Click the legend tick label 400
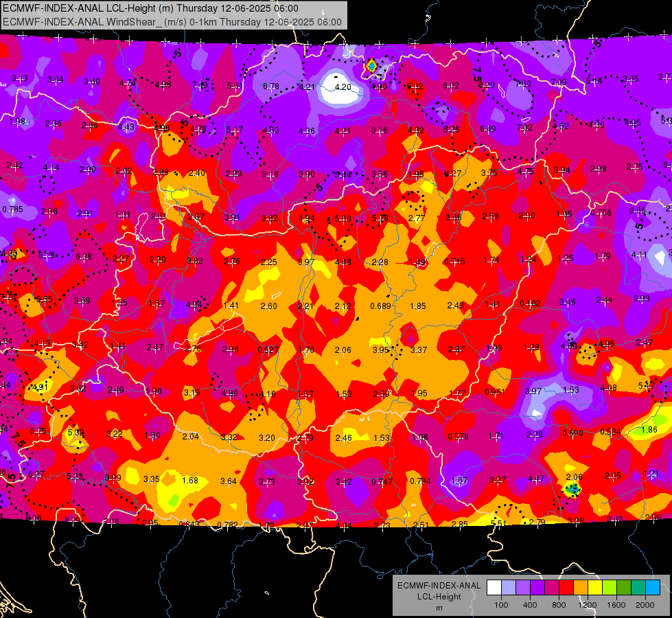Screen dimensions: 672x618 (530, 605)
